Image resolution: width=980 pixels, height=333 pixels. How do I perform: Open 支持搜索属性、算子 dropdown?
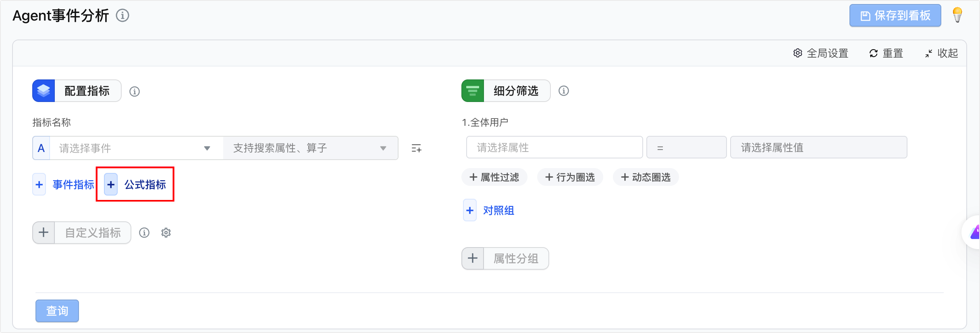tap(311, 148)
